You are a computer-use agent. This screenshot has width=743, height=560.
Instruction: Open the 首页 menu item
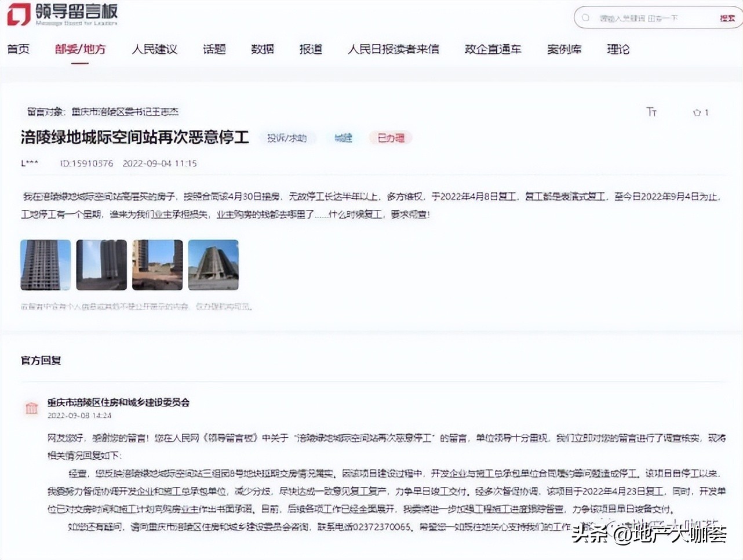tap(19, 49)
